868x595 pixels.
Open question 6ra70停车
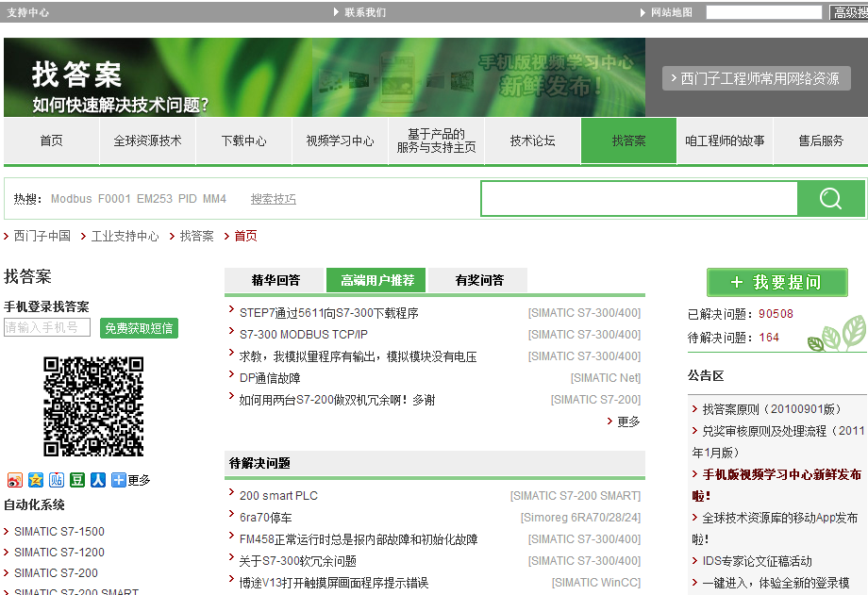click(x=265, y=518)
